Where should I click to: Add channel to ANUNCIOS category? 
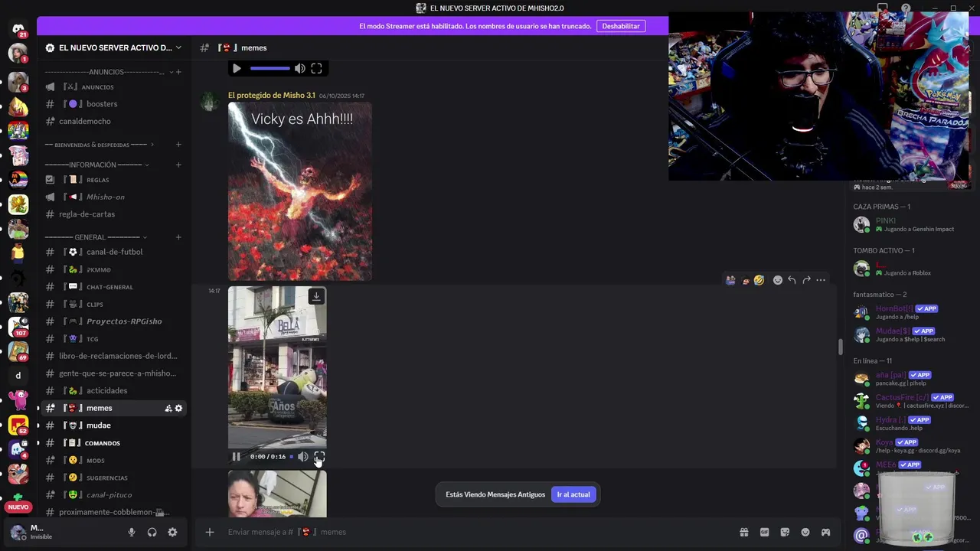pos(178,72)
